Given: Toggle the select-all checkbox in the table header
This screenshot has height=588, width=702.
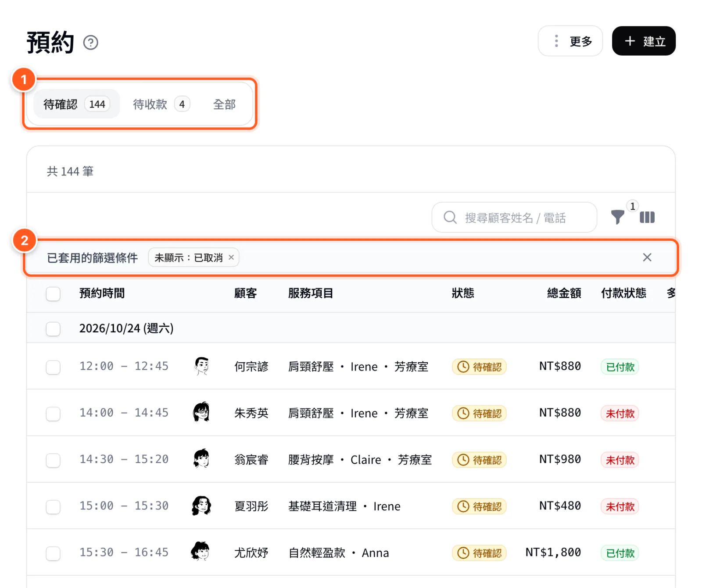Looking at the screenshot, I should pyautogui.click(x=53, y=294).
